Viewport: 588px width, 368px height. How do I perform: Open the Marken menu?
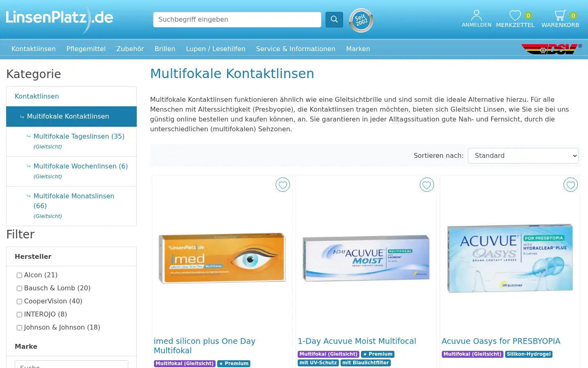point(358,49)
